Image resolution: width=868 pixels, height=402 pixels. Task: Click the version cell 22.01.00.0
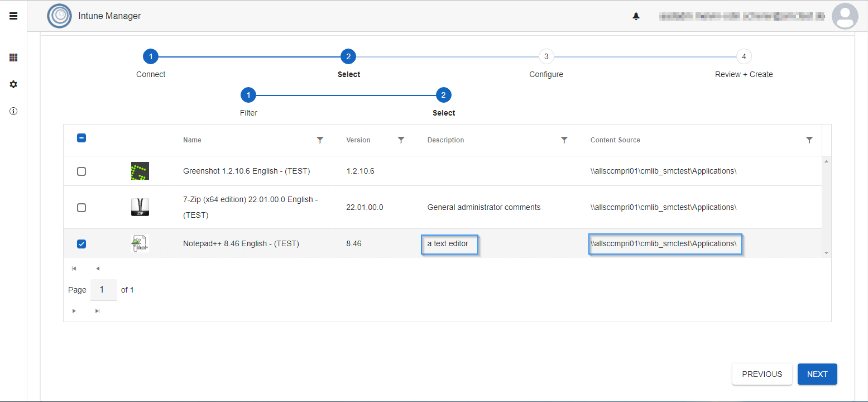tap(365, 207)
